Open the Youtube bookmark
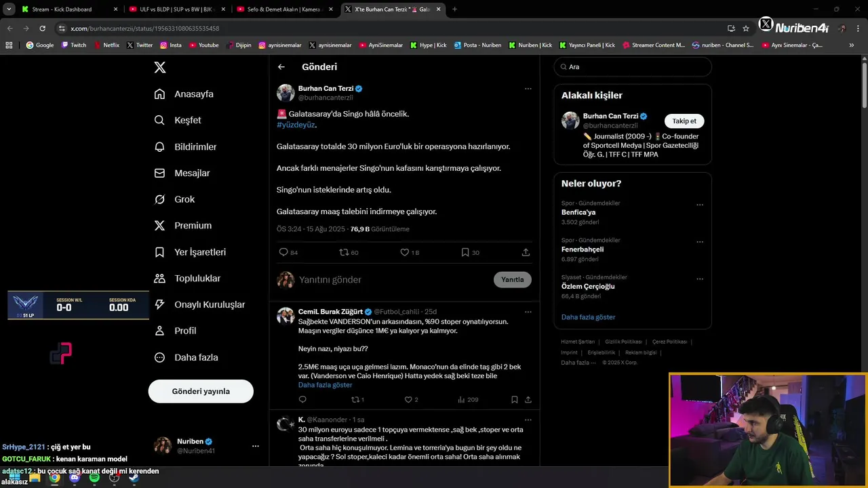 click(204, 45)
